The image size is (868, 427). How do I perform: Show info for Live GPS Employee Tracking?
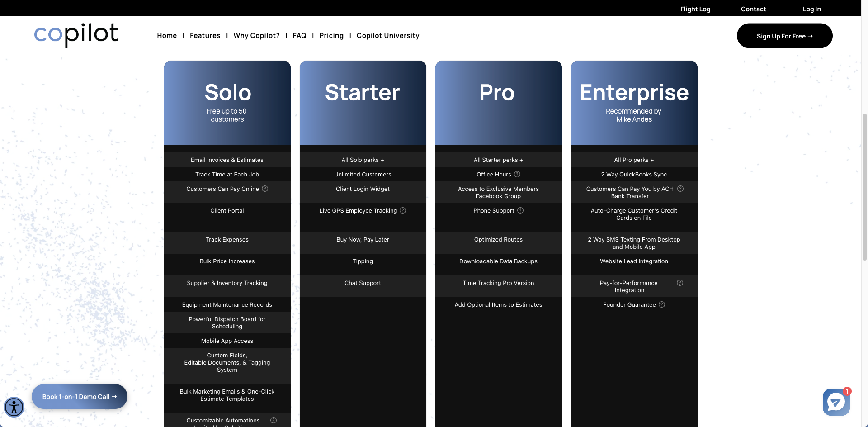coord(403,210)
